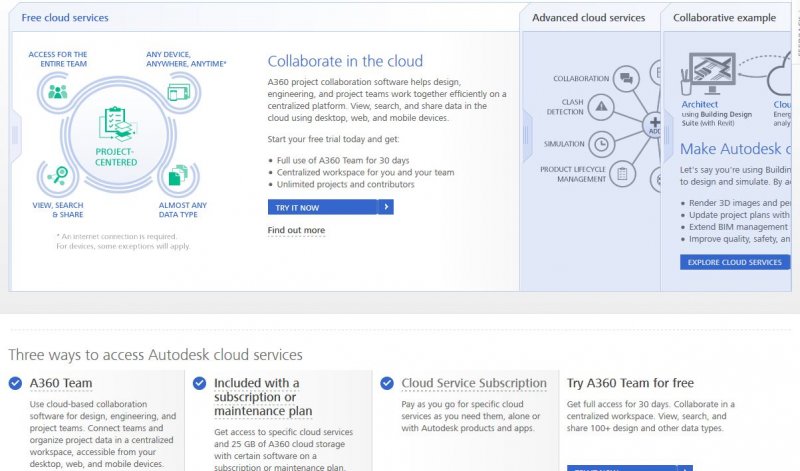Image resolution: width=800 pixels, height=471 pixels.
Task: Switch to Advanced cloud services tab
Action: click(x=588, y=18)
